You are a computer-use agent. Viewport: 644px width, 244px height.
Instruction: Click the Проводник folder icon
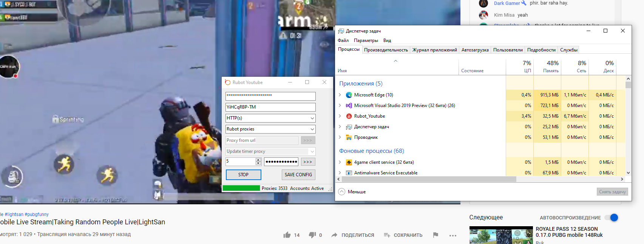(349, 137)
